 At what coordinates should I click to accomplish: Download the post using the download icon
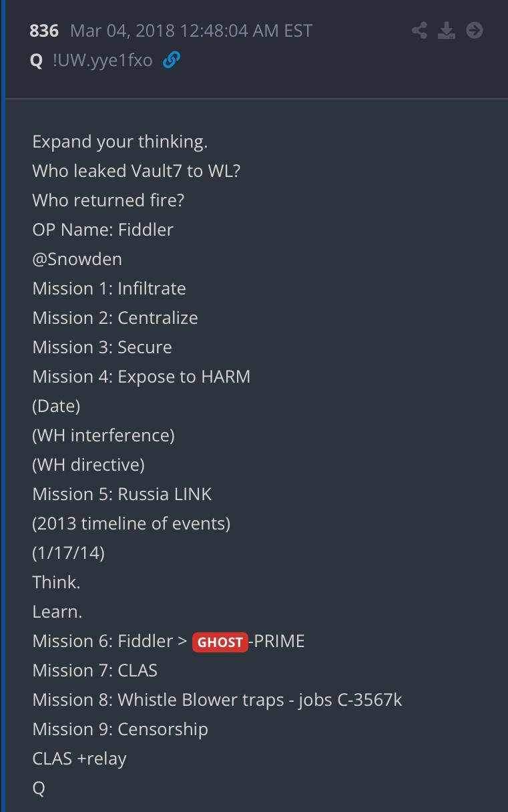pos(447,30)
